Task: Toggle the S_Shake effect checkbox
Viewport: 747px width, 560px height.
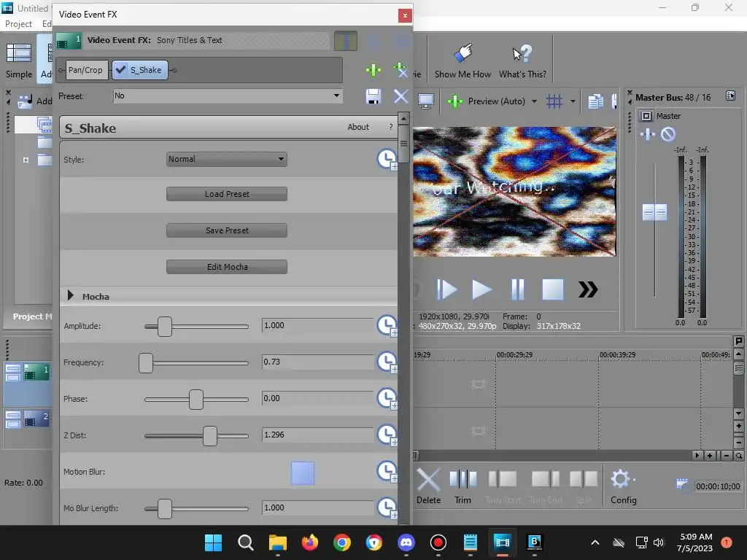Action: 121,70
